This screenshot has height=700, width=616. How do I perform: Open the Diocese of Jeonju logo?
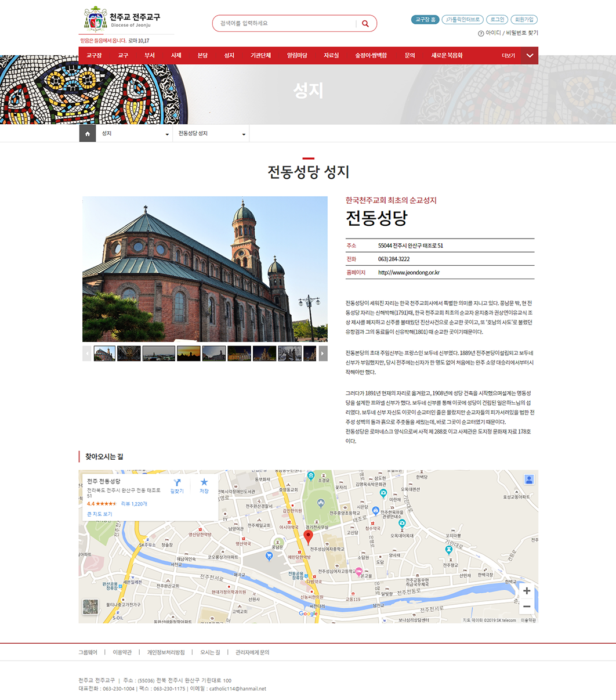(122, 19)
